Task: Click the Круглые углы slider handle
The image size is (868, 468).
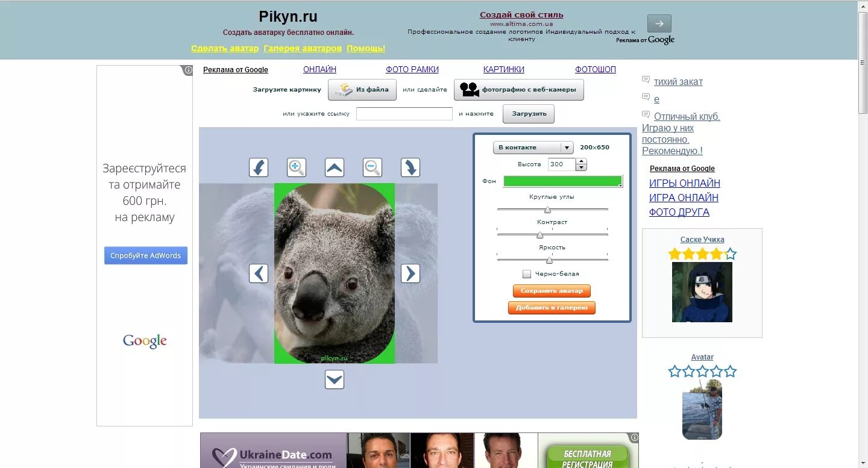Action: 547,210
